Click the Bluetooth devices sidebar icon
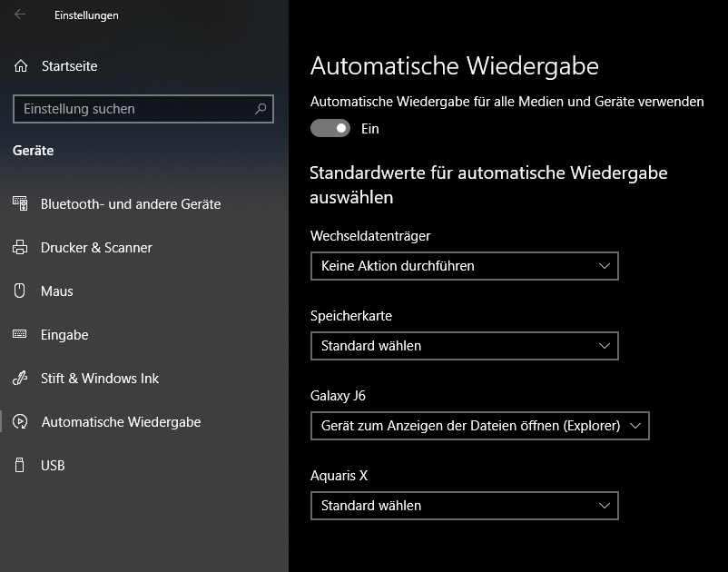Image resolution: width=728 pixels, height=572 pixels. click(x=20, y=204)
